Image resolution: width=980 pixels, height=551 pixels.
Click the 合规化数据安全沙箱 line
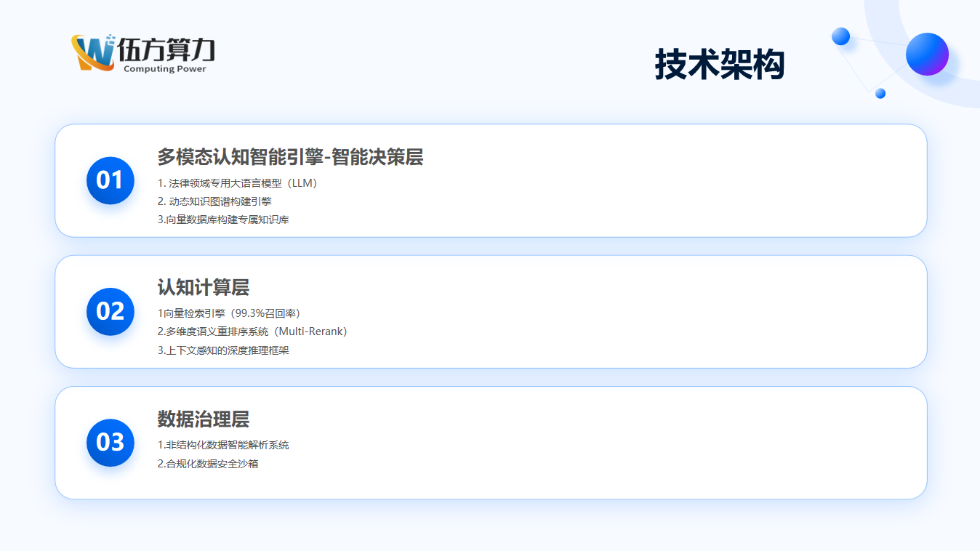pos(208,463)
